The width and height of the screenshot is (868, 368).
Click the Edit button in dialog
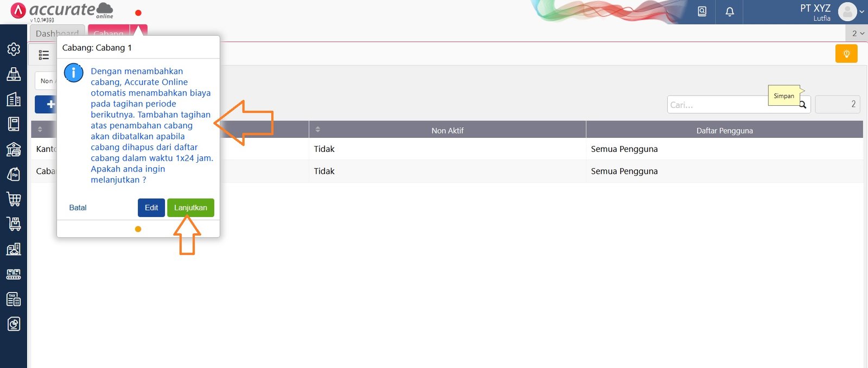coord(151,207)
